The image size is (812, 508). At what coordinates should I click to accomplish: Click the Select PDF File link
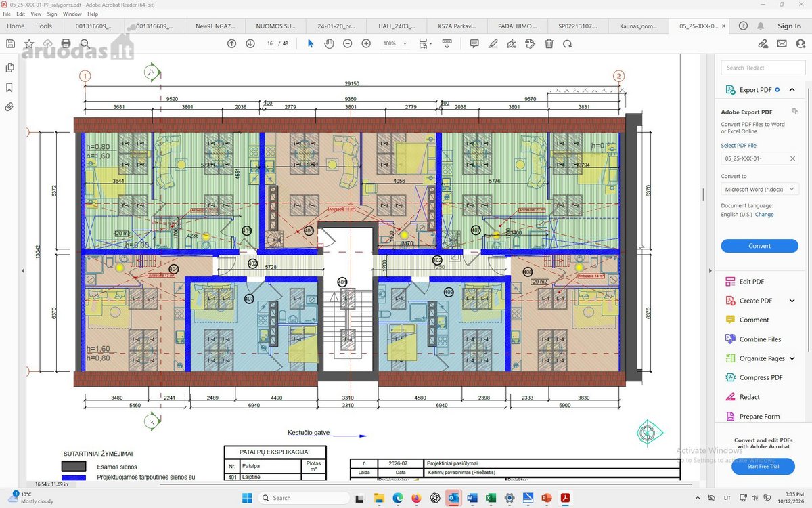click(739, 145)
